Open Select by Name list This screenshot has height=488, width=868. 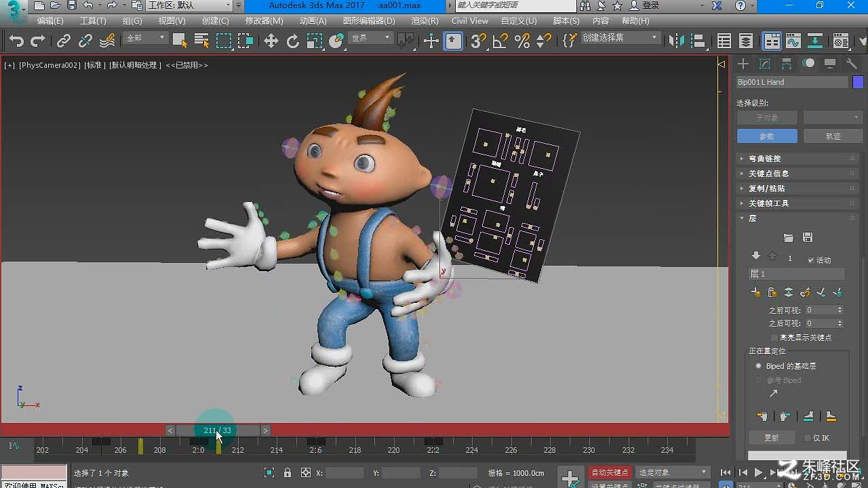(x=201, y=41)
